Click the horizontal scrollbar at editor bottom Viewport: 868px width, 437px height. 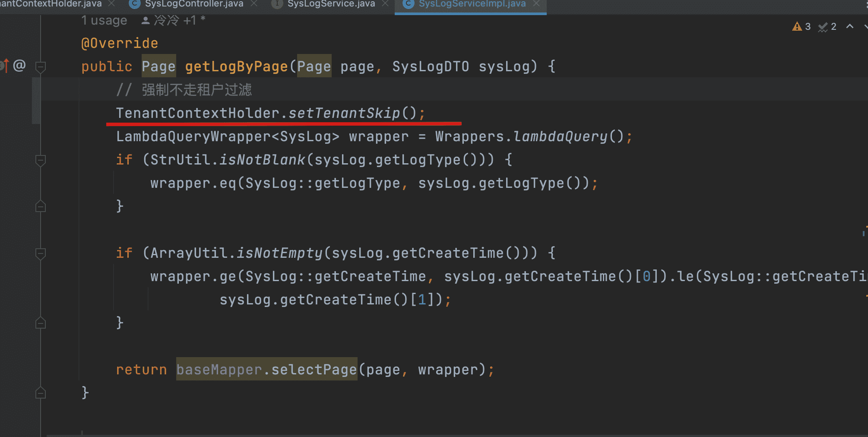(432, 435)
